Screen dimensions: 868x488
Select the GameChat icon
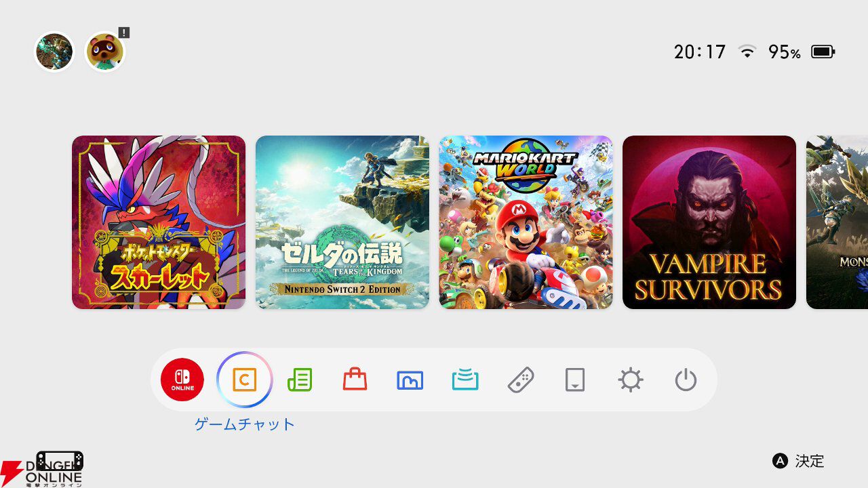(x=245, y=380)
